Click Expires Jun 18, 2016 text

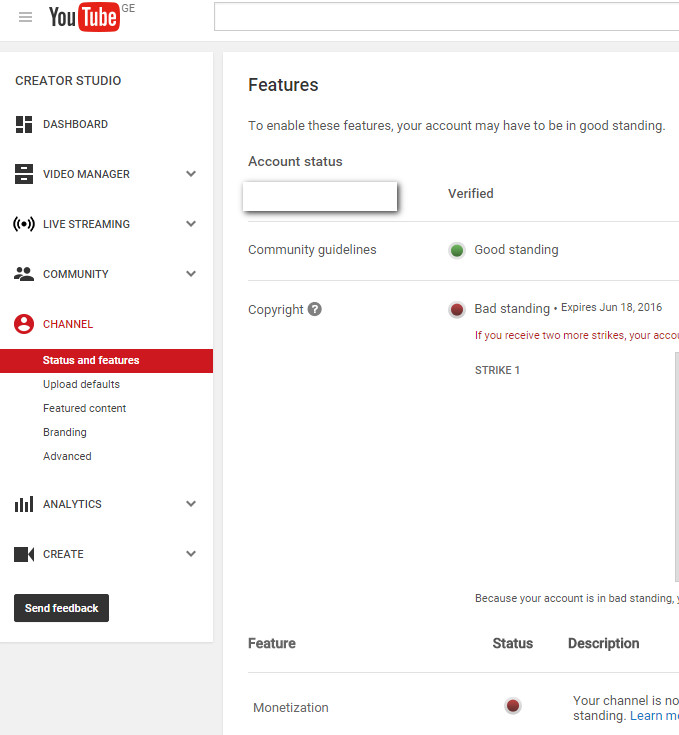612,308
